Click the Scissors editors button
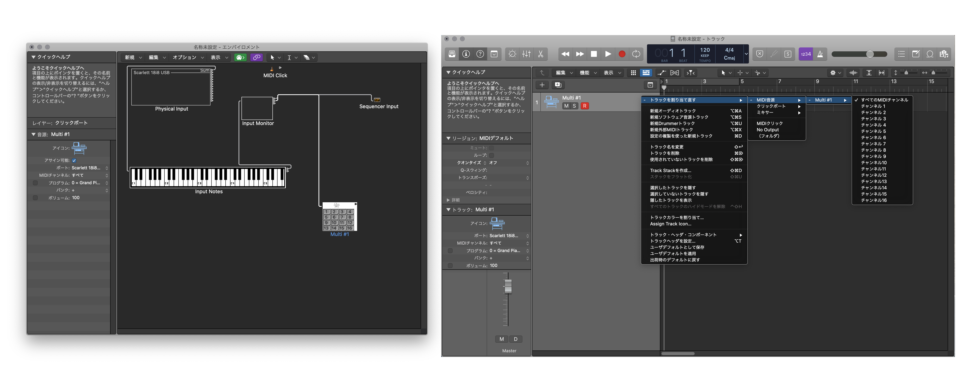Image resolution: width=980 pixels, height=392 pixels. 541,54
